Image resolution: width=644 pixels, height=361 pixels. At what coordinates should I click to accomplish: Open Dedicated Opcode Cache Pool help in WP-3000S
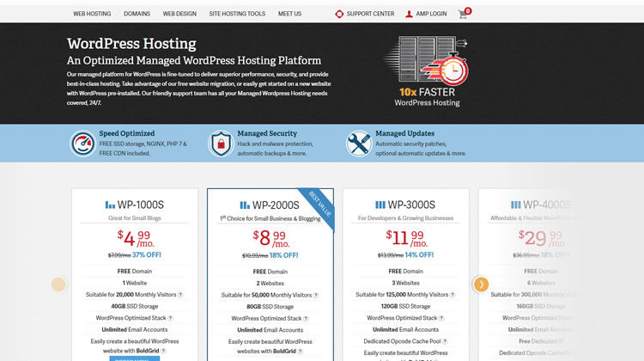tap(445, 342)
